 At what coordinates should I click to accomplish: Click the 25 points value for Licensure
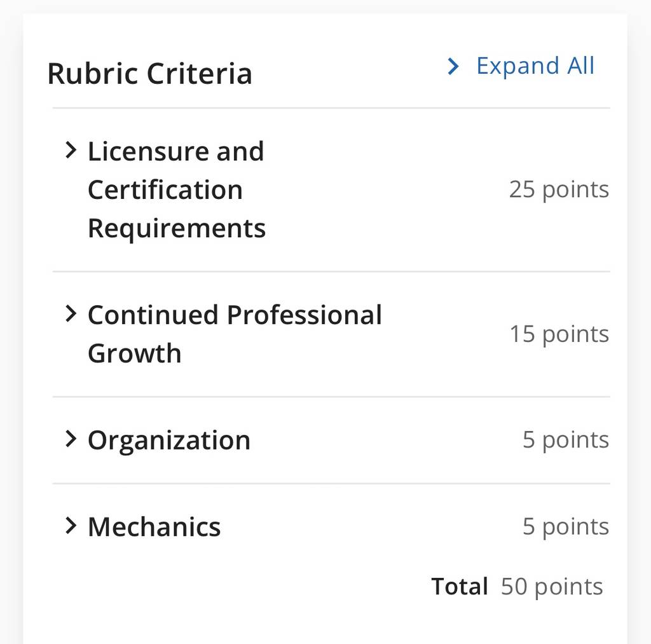(559, 190)
